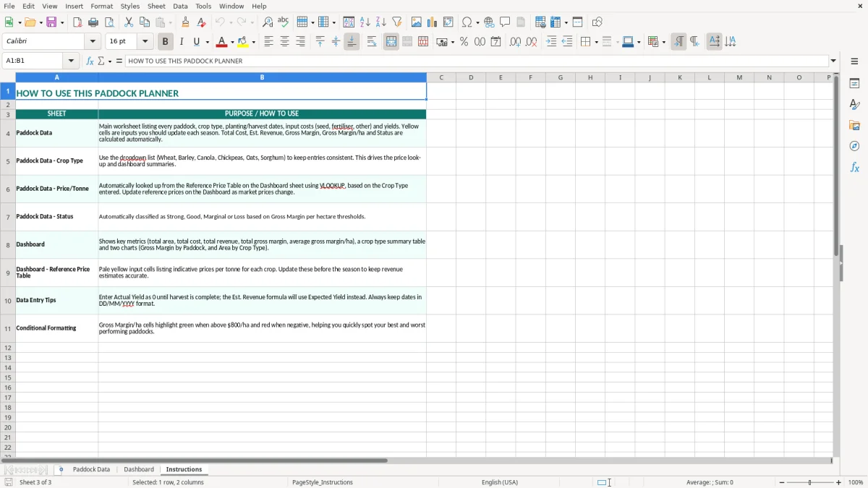Click Sort Descending icon
The width and height of the screenshot is (868, 488).
(381, 22)
